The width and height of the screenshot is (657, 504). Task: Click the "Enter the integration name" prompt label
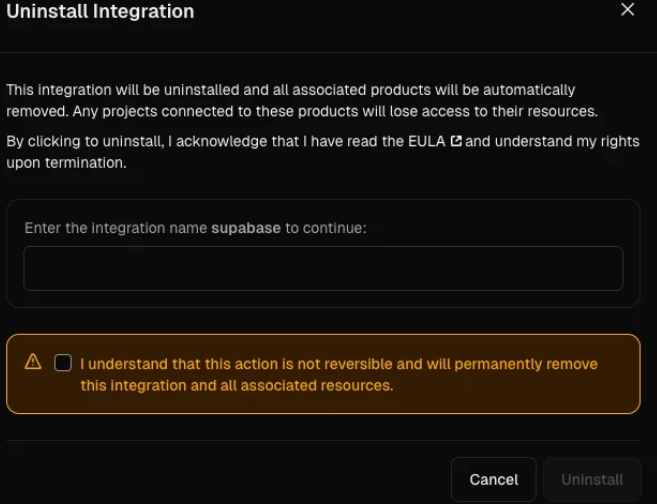pos(116,228)
